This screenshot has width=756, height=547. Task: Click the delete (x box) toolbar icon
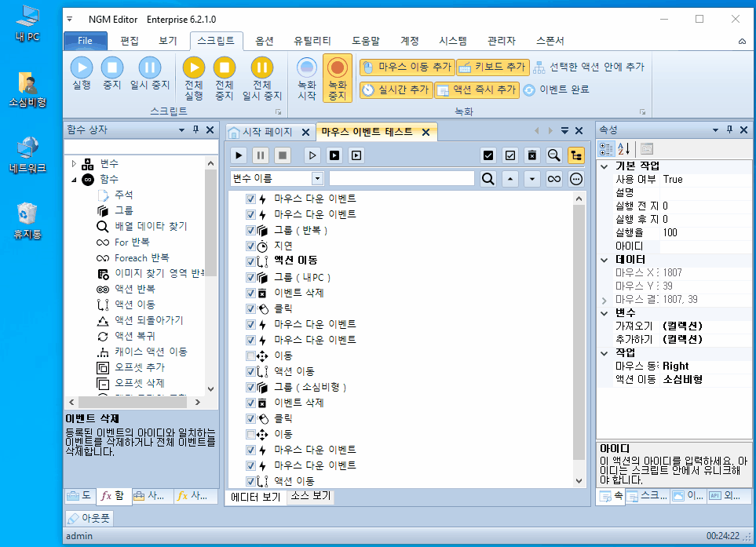tap(531, 155)
